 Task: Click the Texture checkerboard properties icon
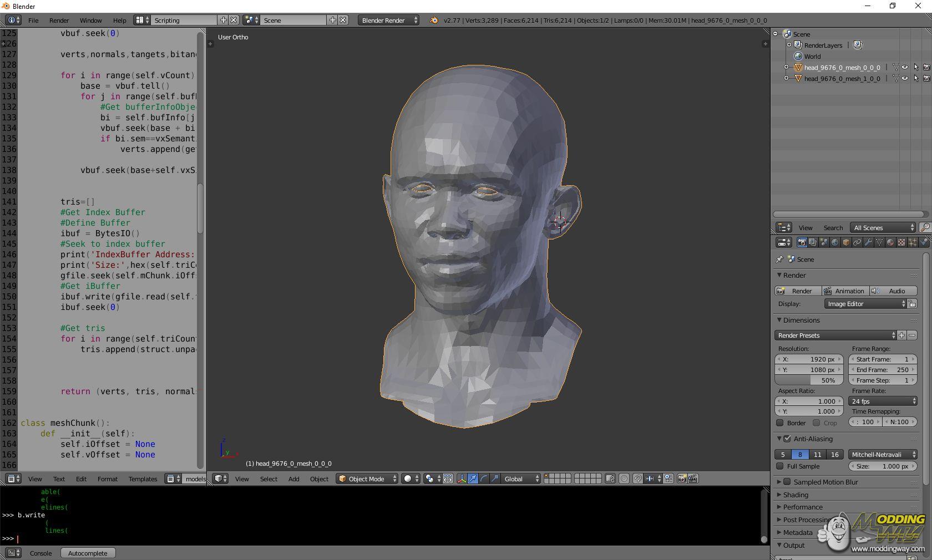coord(901,242)
